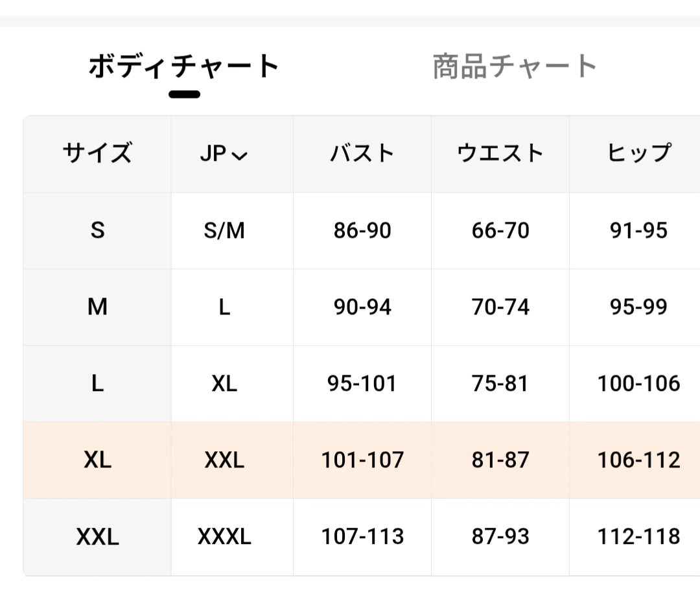Screen dimensions: 700x592
Task: Click the ヒップ column header
Action: (x=638, y=154)
